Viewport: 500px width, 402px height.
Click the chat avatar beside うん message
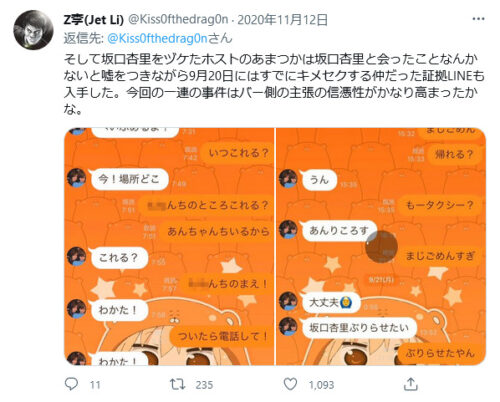coord(288,179)
